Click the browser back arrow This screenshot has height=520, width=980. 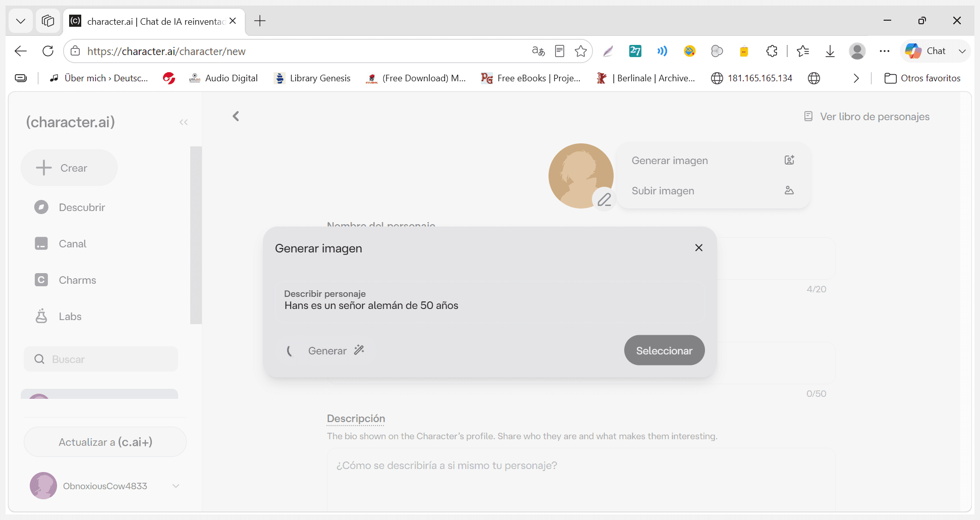tap(21, 51)
